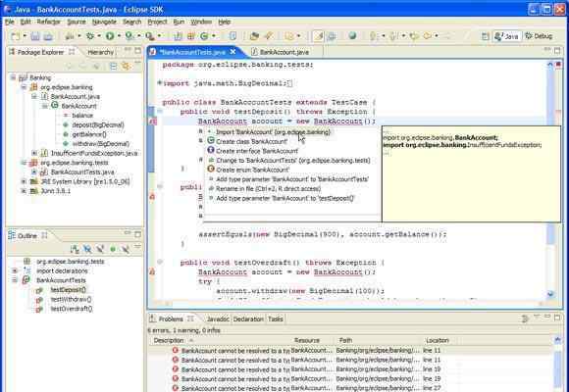Expand InsufficientFundsException.java tree node
The width and height of the screenshot is (569, 392).
[x=34, y=153]
